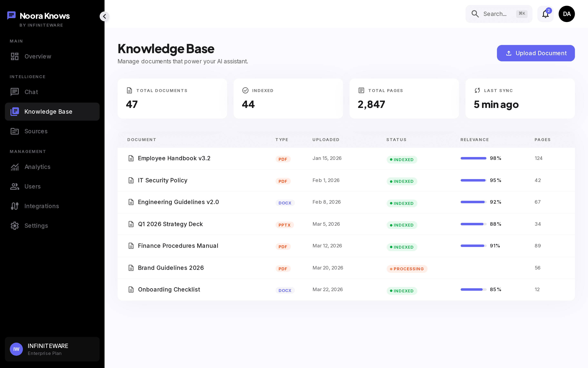This screenshot has height=368, width=588.
Task: Click the Jan 15, 2026 upload date
Action: point(327,158)
